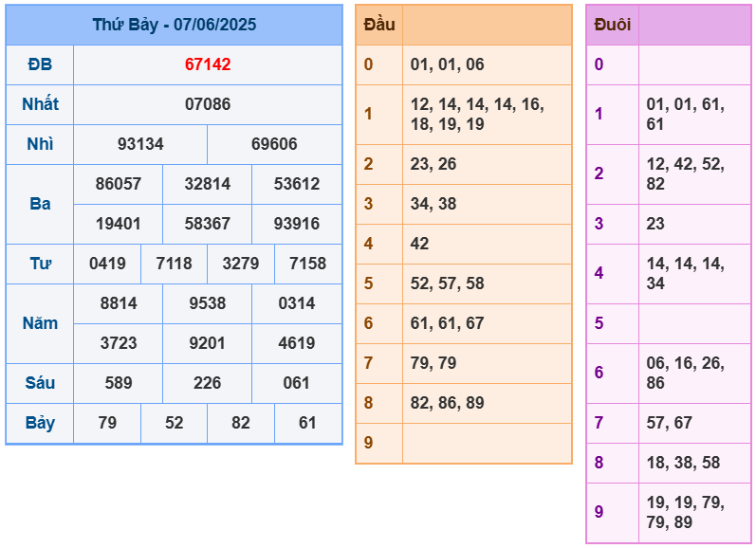Click the Đuôi column header

612,25
